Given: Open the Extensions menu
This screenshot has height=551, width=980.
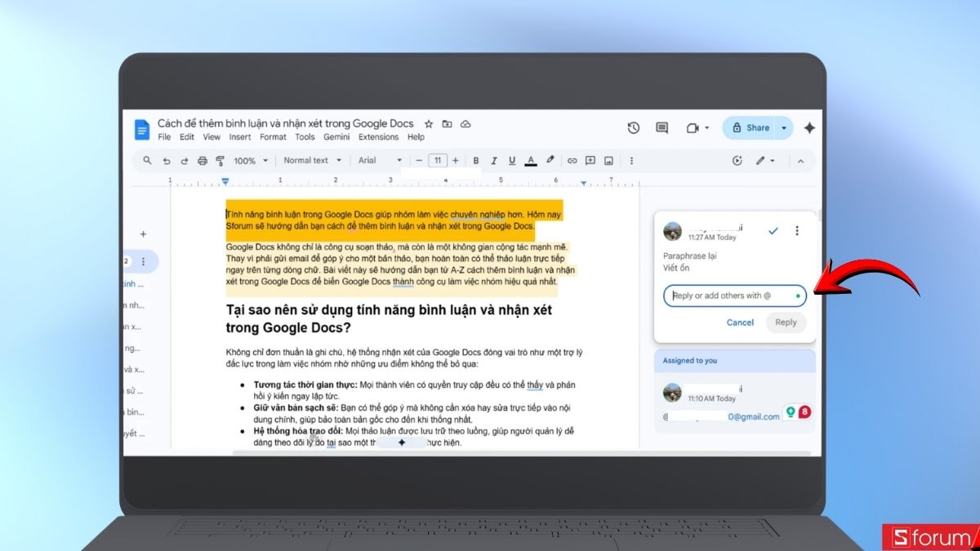Looking at the screenshot, I should tap(379, 137).
